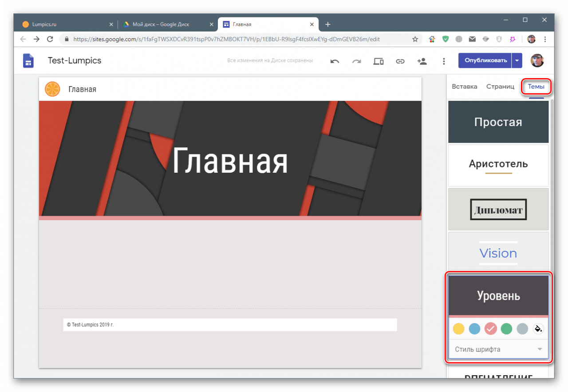Image resolution: width=568 pixels, height=392 pixels.
Task: Go forward in browser history
Action: tap(36, 39)
